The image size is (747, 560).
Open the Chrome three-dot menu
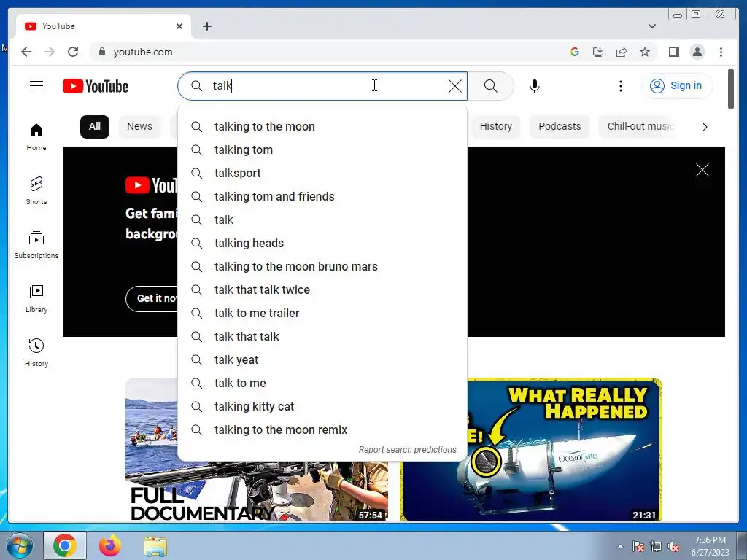[x=721, y=52]
